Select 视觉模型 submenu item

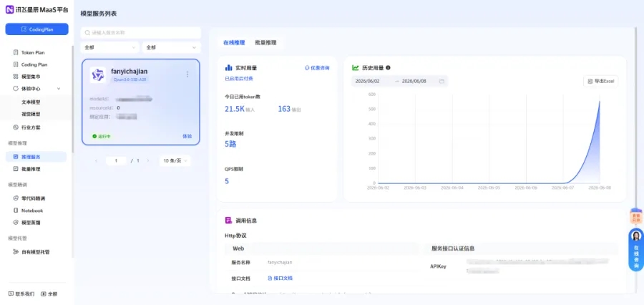click(x=31, y=114)
